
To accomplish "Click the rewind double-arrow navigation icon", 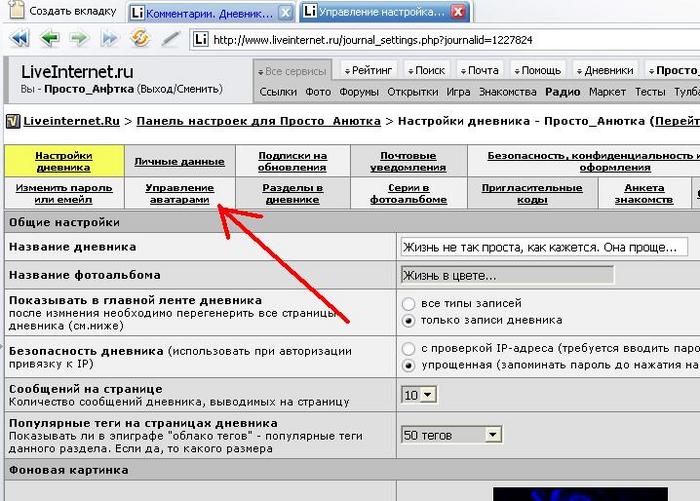I will point(20,39).
